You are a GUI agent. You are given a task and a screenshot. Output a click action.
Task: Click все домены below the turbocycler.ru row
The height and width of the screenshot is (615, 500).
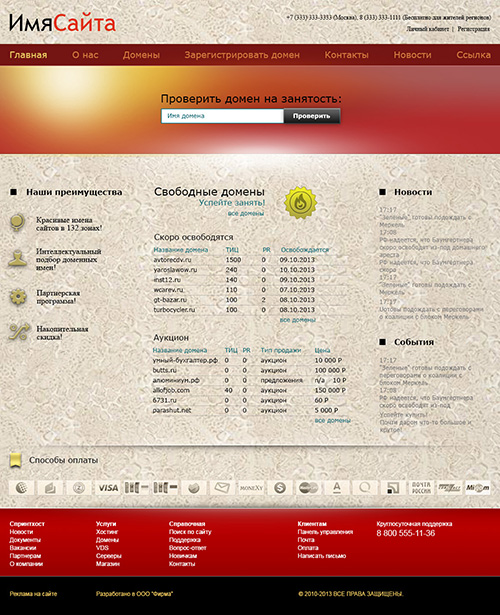pos(298,320)
